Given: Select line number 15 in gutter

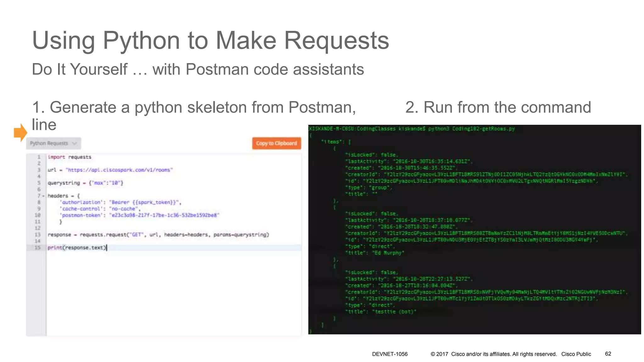Looking at the screenshot, I should pos(38,248).
